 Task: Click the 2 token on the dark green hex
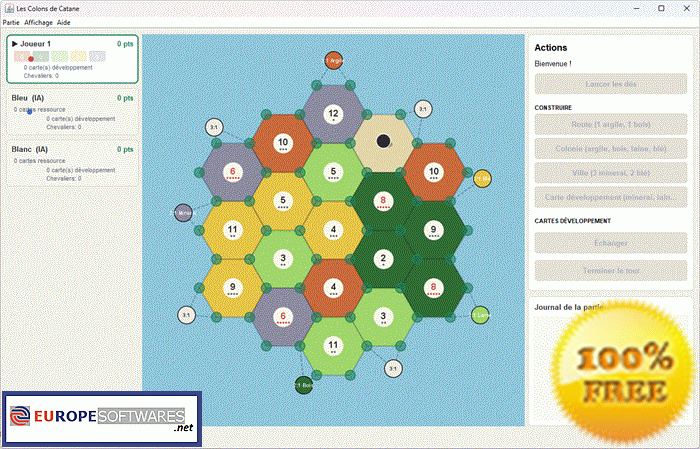[383, 259]
